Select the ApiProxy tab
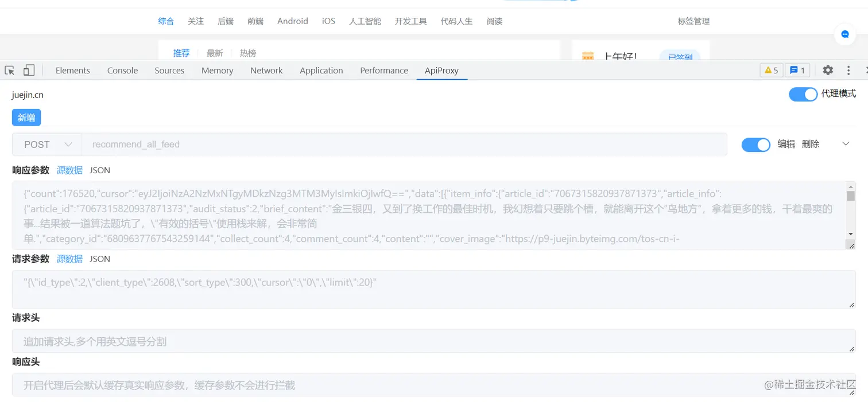The width and height of the screenshot is (868, 402). tap(441, 71)
